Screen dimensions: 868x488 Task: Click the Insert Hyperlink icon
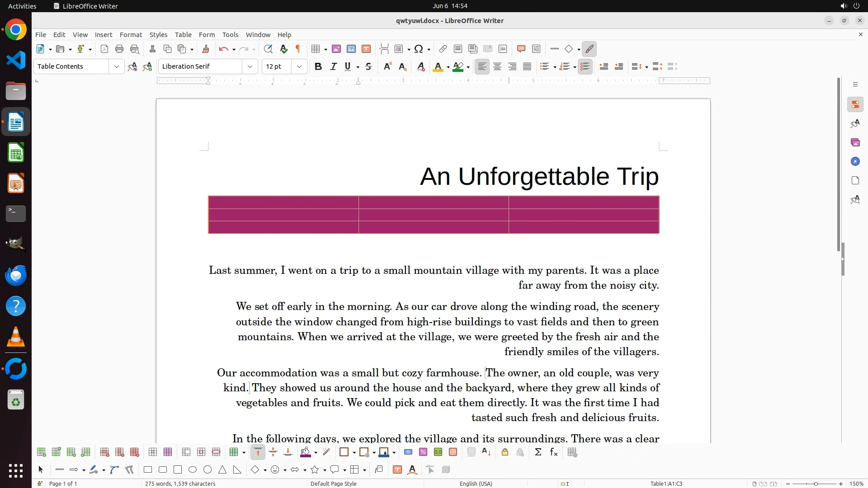click(x=443, y=49)
